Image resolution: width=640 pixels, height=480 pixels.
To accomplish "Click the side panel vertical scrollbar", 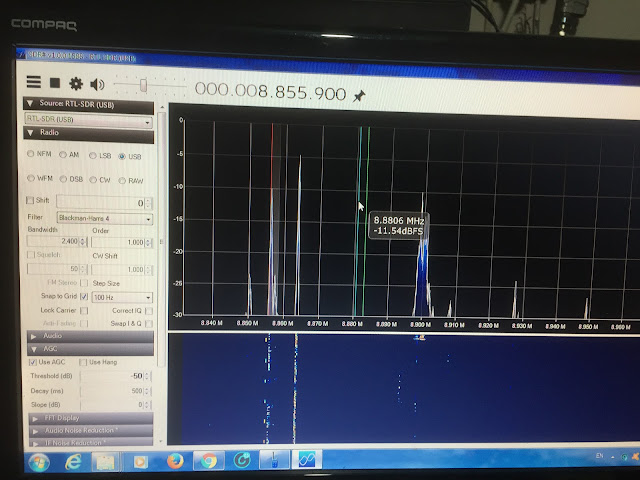I will click(162, 239).
